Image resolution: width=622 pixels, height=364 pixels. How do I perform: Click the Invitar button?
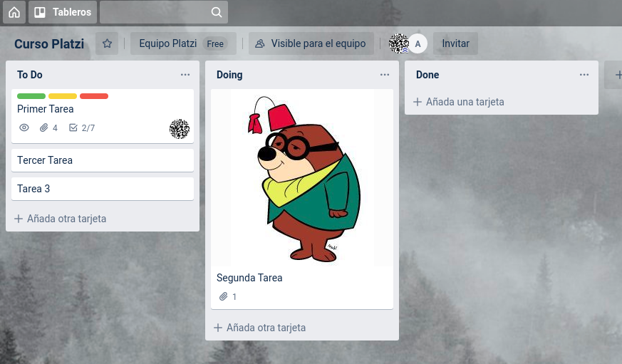[455, 43]
